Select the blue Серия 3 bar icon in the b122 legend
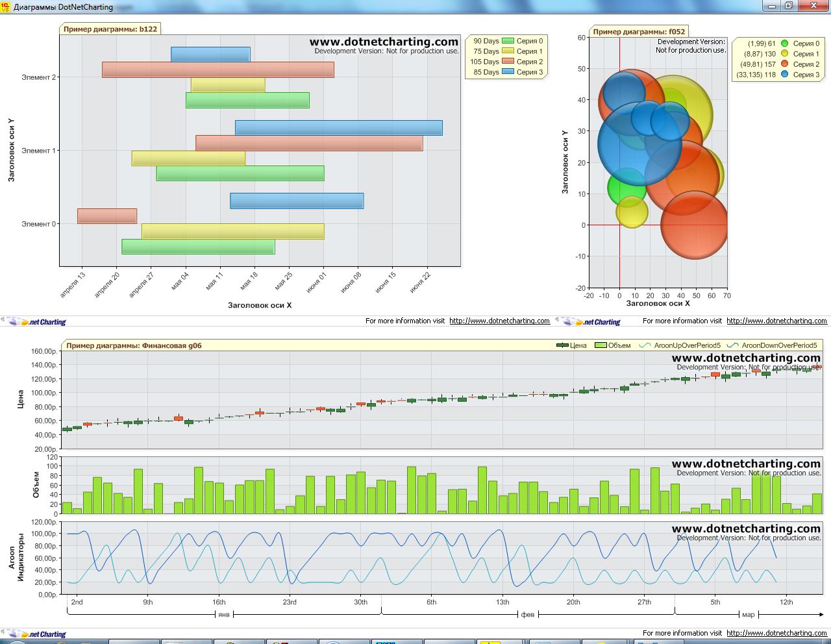This screenshot has height=644, width=831. (508, 72)
